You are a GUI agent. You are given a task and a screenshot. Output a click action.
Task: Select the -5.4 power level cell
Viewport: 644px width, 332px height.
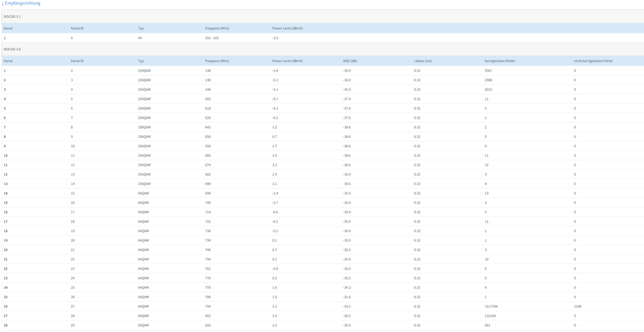point(275,71)
